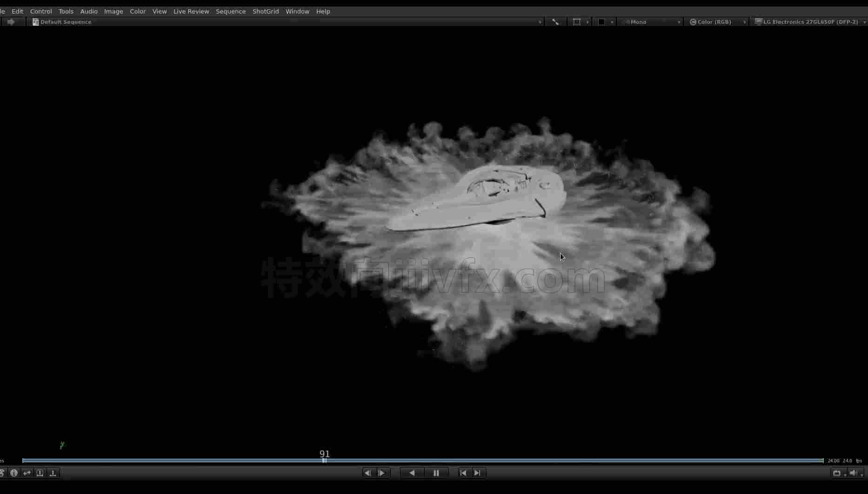Viewport: 868px width, 494px height.
Task: Step forward one frame
Action: (x=381, y=473)
